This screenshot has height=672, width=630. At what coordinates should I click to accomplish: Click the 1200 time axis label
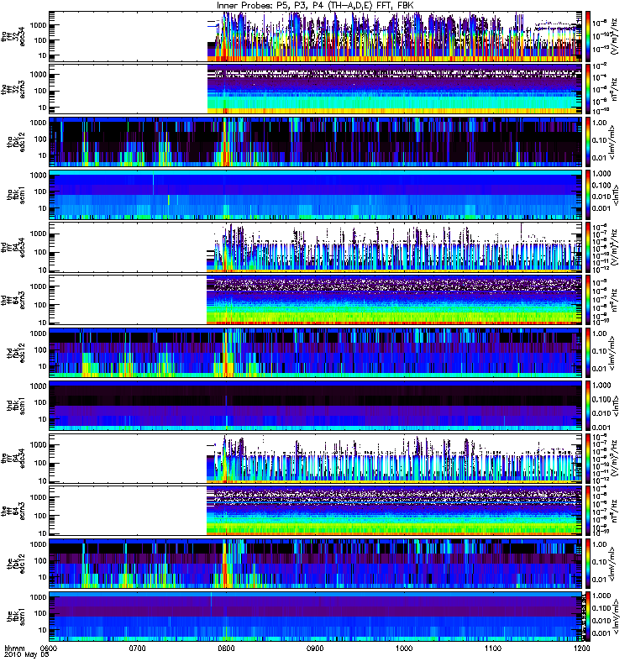pyautogui.click(x=581, y=648)
